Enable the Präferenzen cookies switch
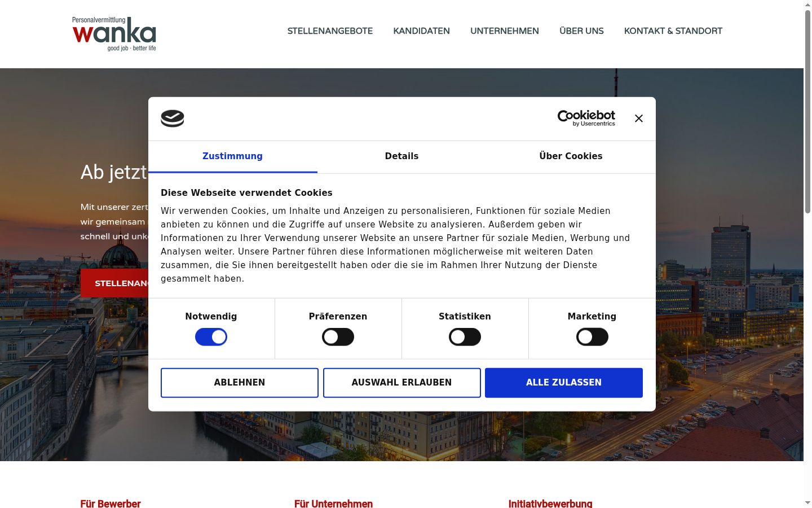This screenshot has height=508, width=812. pos(338,337)
